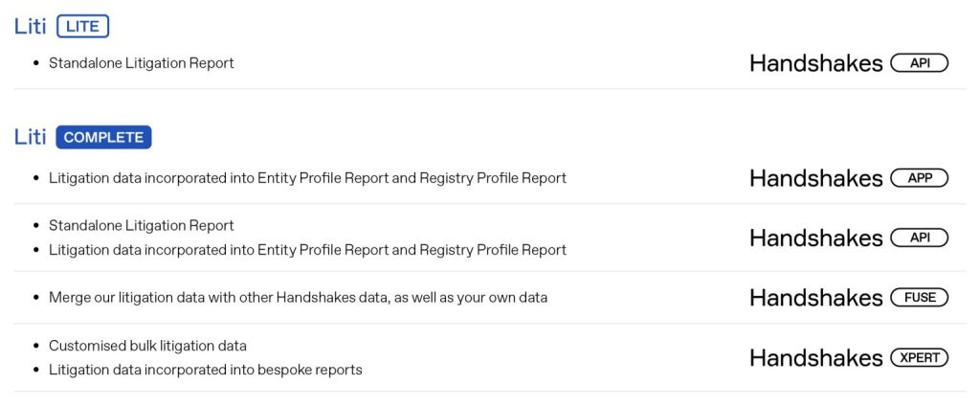Click the LITE badge next to Liti
The width and height of the screenshot is (980, 407).
click(x=82, y=27)
